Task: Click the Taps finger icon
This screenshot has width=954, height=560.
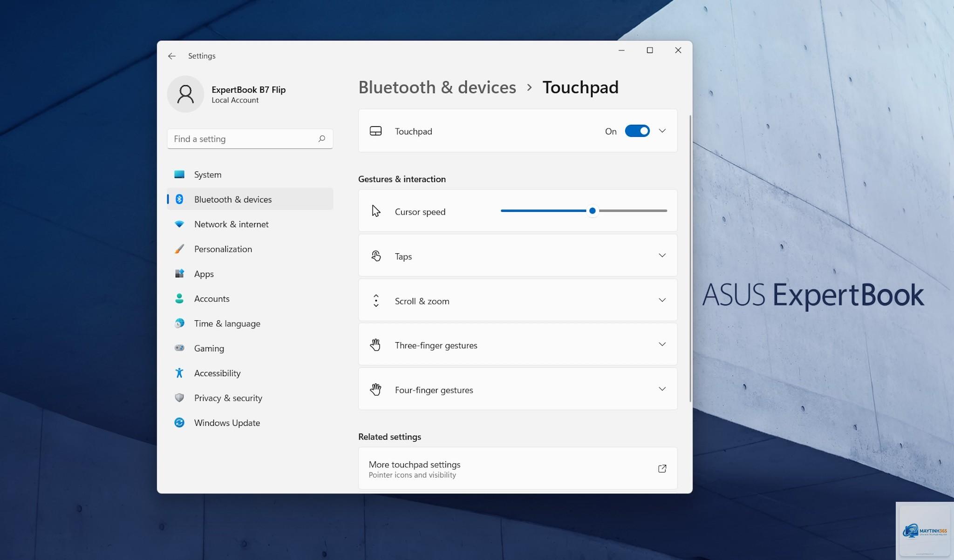Action: [x=376, y=256]
